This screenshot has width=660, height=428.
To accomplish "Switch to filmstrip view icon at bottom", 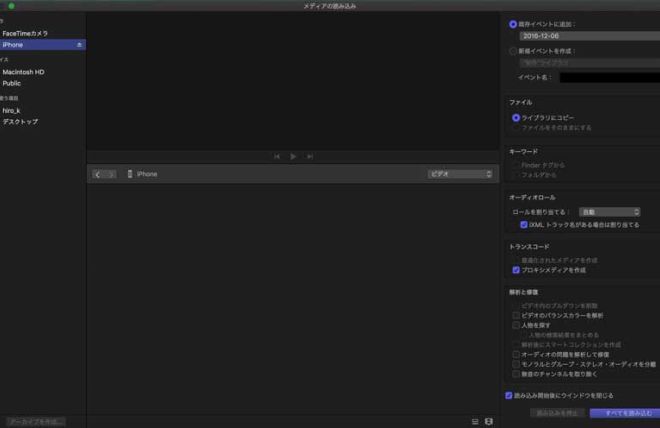I will point(489,421).
